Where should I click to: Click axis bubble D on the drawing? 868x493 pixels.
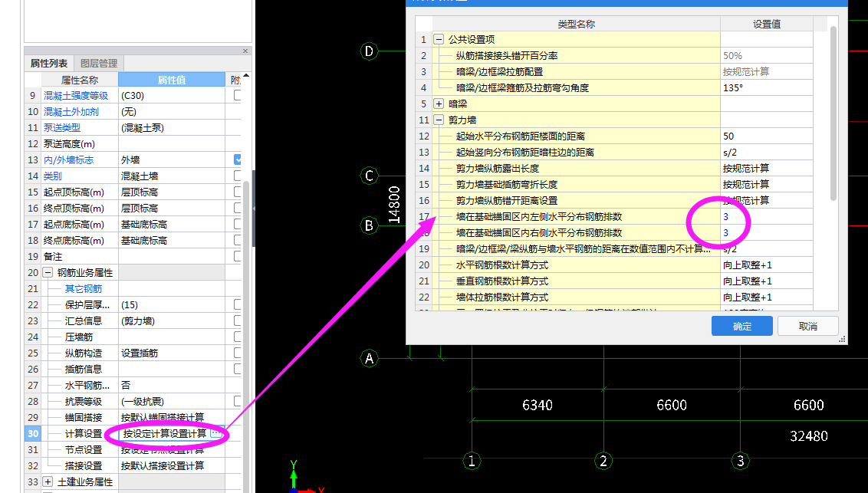pos(370,51)
